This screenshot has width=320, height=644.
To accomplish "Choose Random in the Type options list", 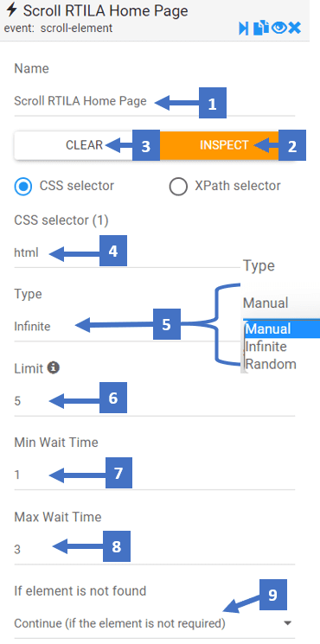I will point(282,364).
